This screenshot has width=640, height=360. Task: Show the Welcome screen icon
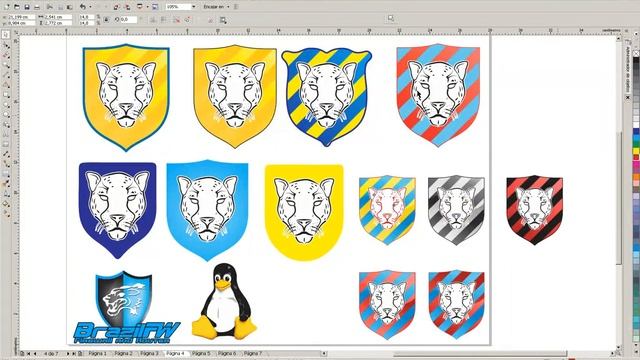155,7
